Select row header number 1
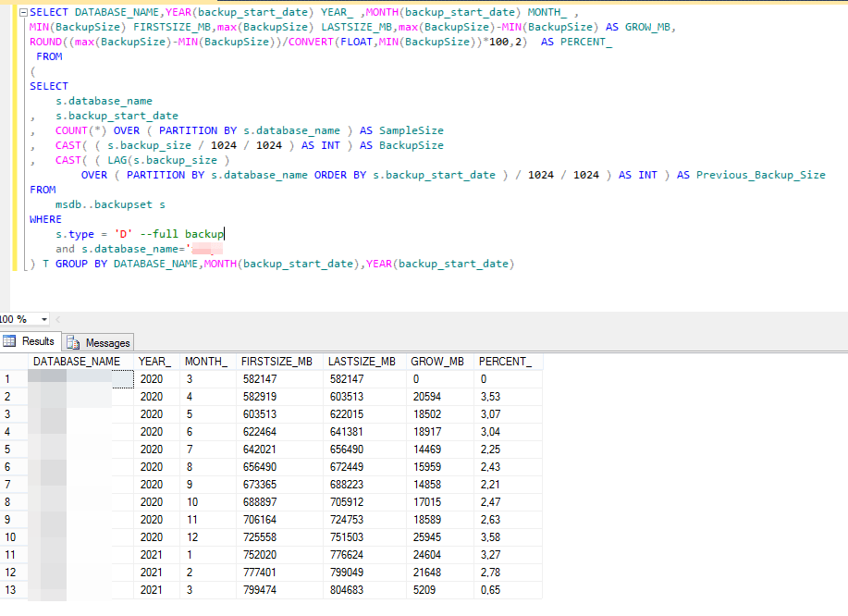 click(14, 379)
